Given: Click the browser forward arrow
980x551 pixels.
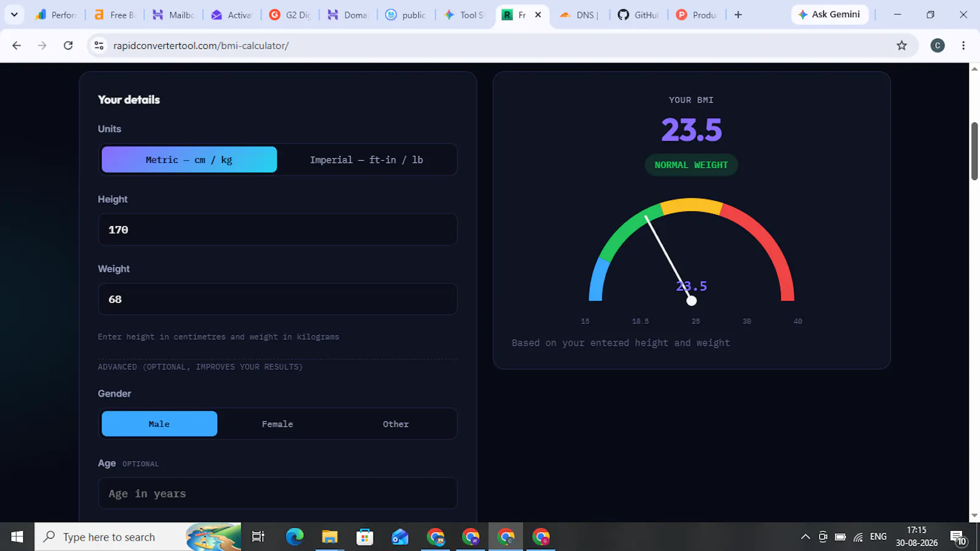Looking at the screenshot, I should (x=42, y=45).
